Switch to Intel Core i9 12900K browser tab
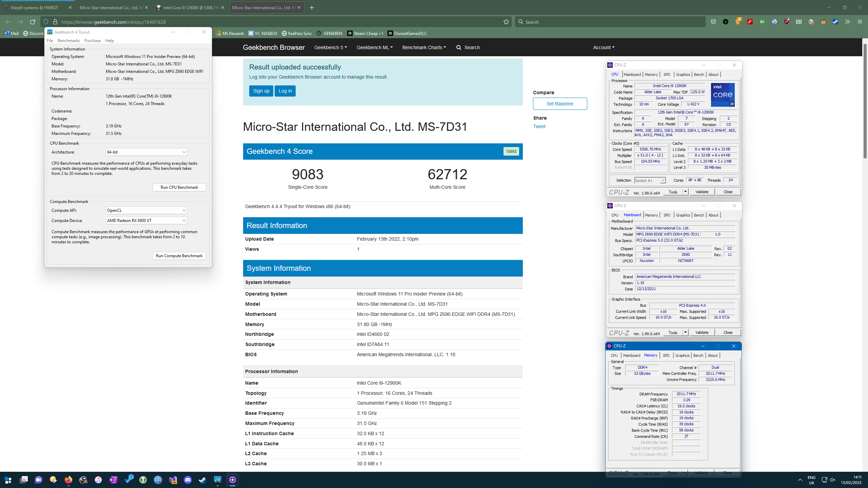Viewport: 868px width, 488px height. click(191, 7)
